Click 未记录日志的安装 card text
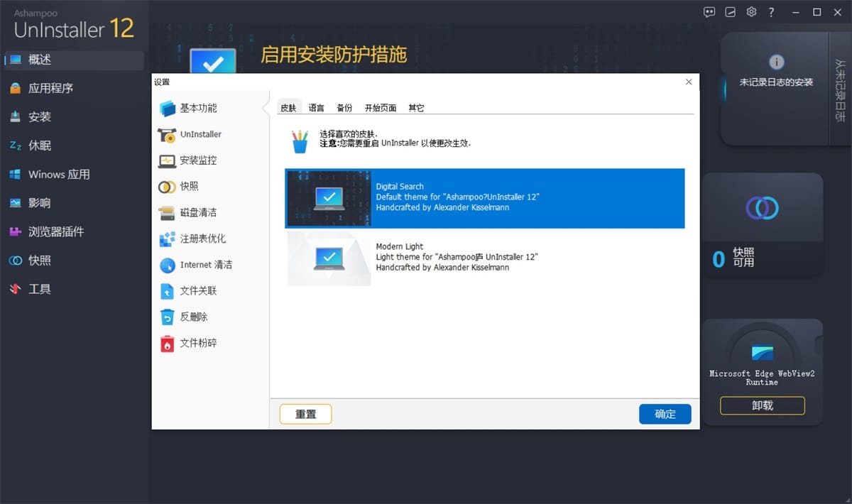This screenshot has height=504, width=852. pyautogui.click(x=776, y=82)
